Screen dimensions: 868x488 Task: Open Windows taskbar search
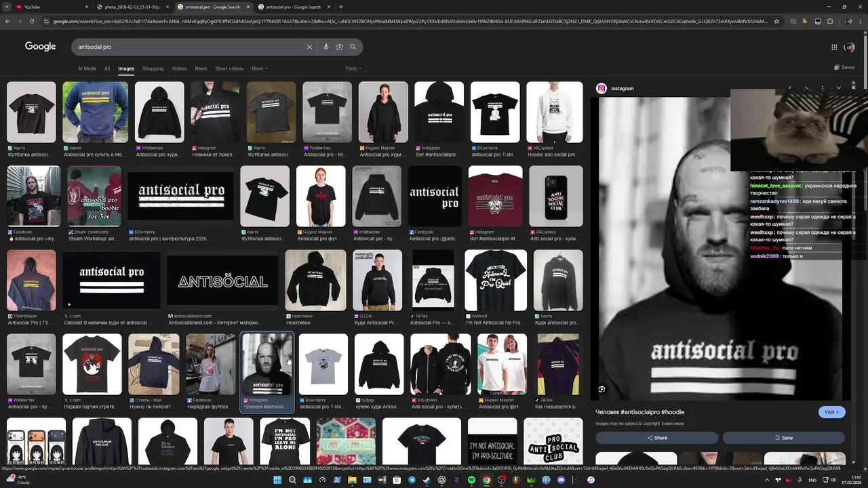[x=292, y=480]
